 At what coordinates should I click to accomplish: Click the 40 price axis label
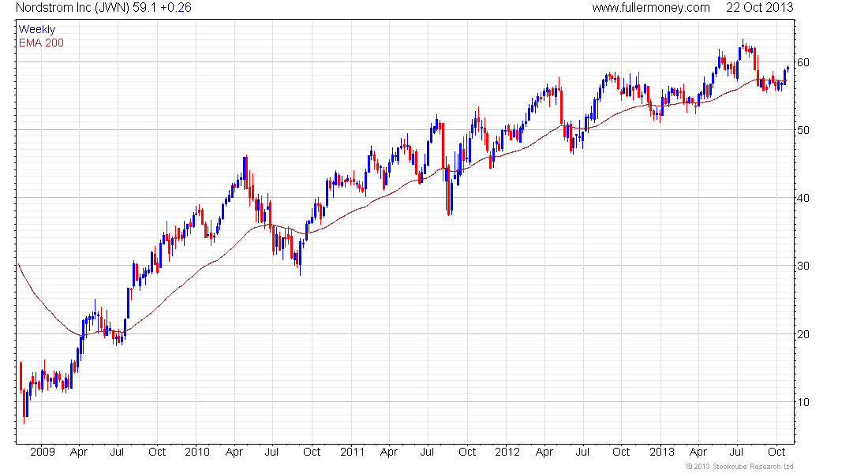[x=803, y=198]
